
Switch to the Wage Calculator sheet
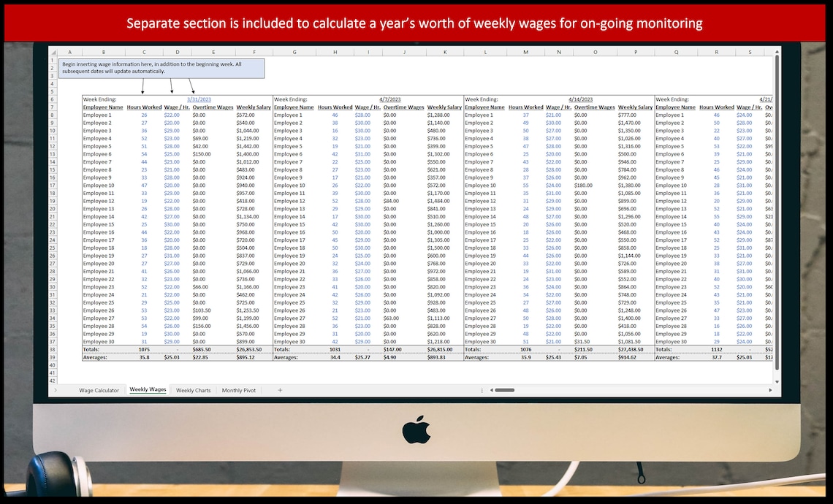101,389
